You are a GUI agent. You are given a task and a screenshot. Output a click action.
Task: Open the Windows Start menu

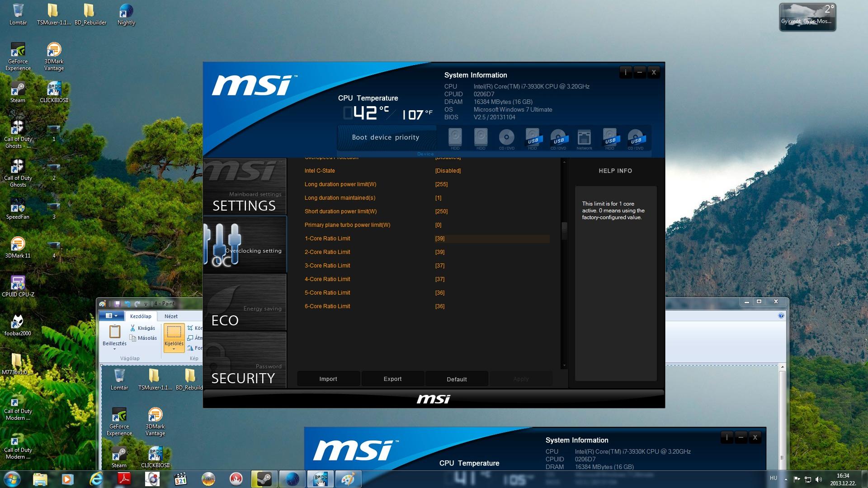[x=12, y=479]
